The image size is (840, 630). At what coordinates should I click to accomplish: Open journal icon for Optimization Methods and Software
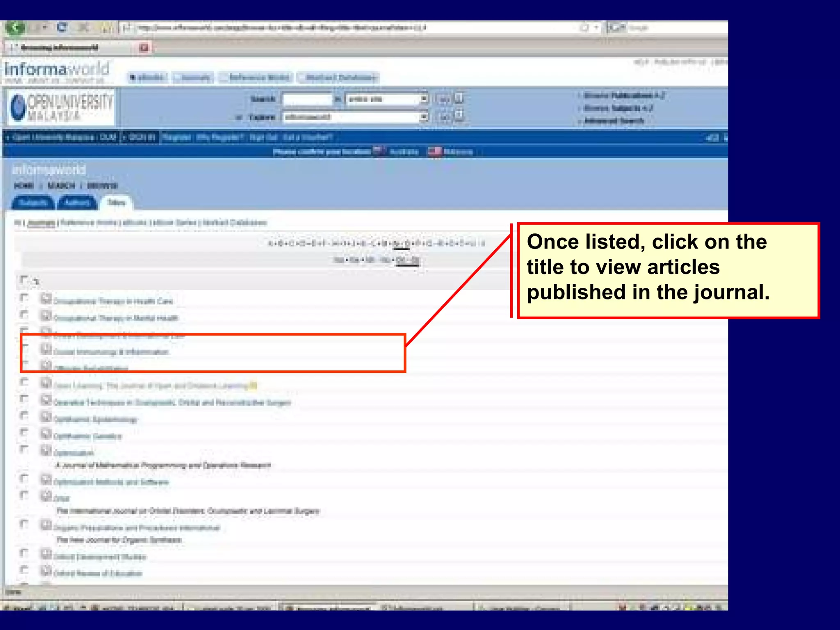[x=46, y=479]
